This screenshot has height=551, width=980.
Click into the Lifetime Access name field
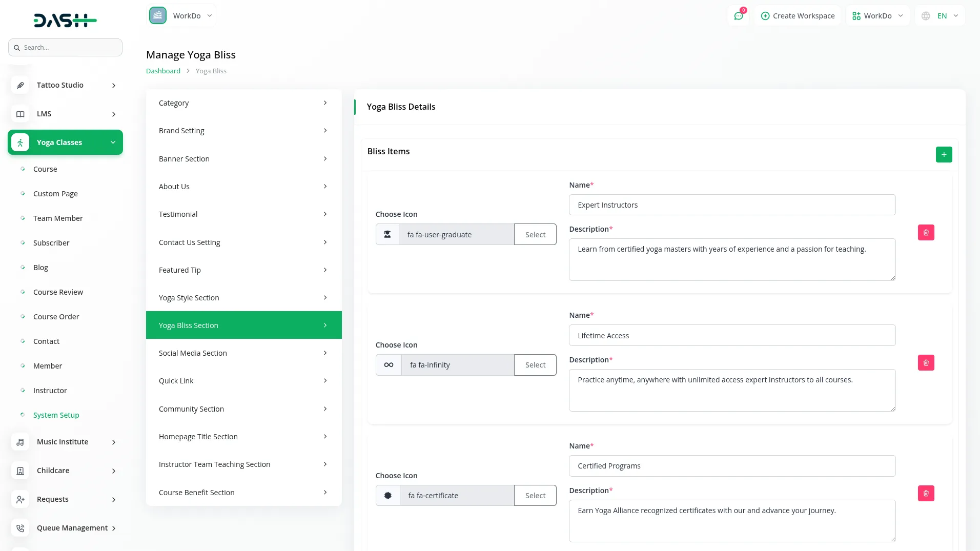[732, 336]
